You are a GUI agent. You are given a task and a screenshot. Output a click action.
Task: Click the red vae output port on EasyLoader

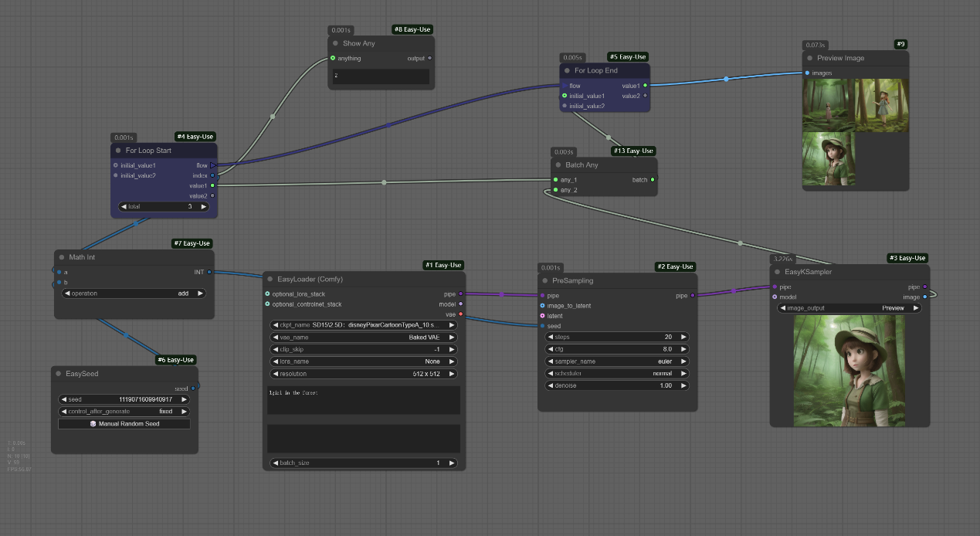pyautogui.click(x=460, y=314)
